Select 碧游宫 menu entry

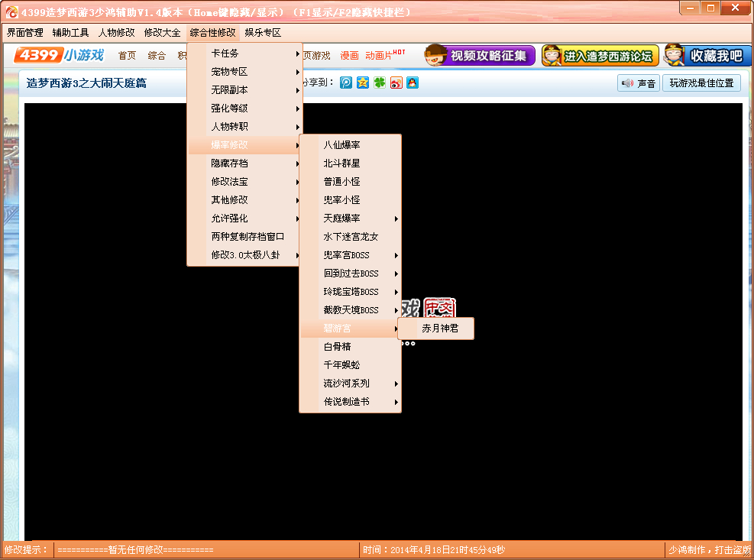(x=350, y=328)
